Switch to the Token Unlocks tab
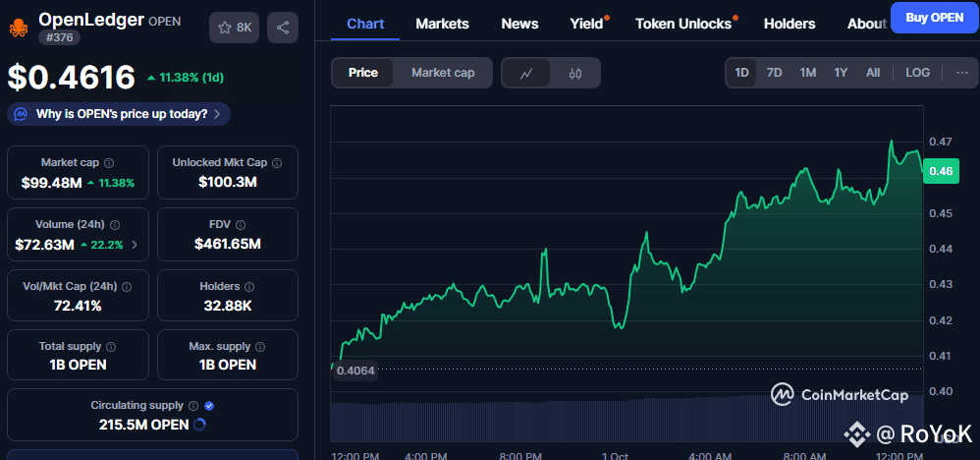Image resolution: width=980 pixels, height=460 pixels. 683,24
